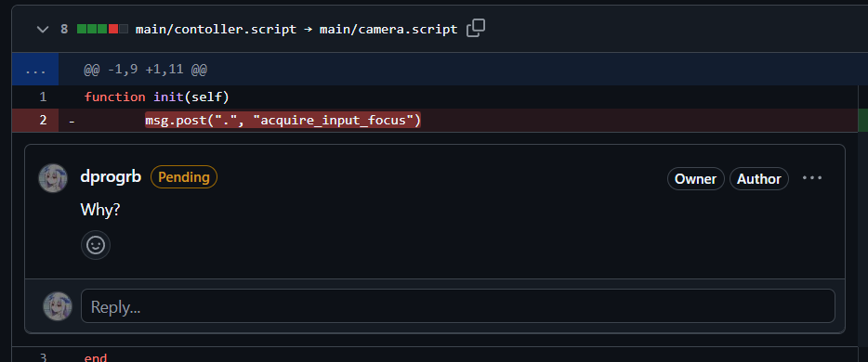Click the deleted msg.post code line
The image size is (868, 362).
283,120
